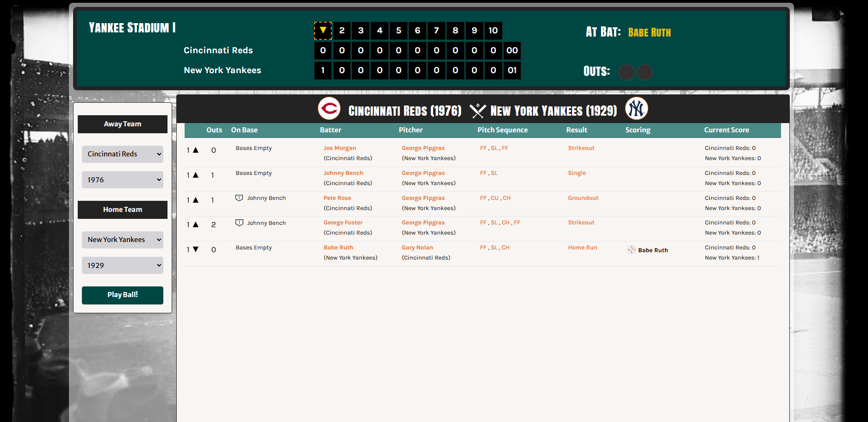This screenshot has height=422, width=868.
Task: Open the away team Cincinnati Reds dropdown
Action: click(x=123, y=154)
